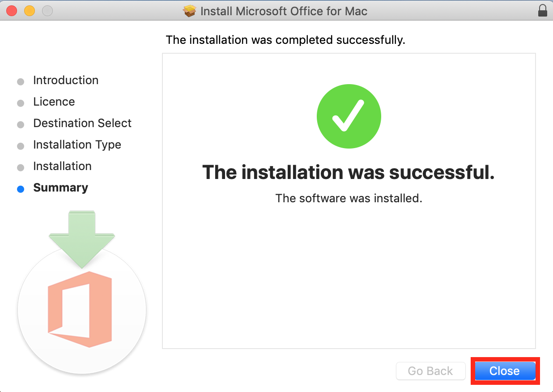Image resolution: width=553 pixels, height=392 pixels.
Task: Click the green success checkmark icon
Action: tap(349, 116)
